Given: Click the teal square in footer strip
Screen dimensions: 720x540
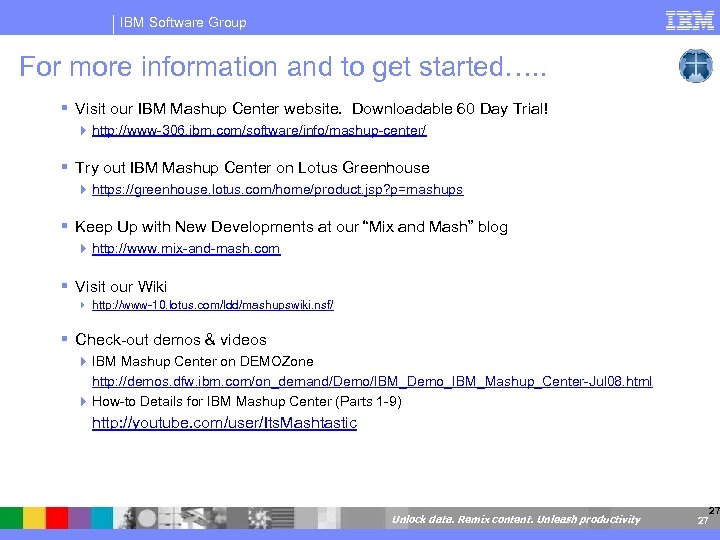Looking at the screenshot, I should click(x=102, y=518).
